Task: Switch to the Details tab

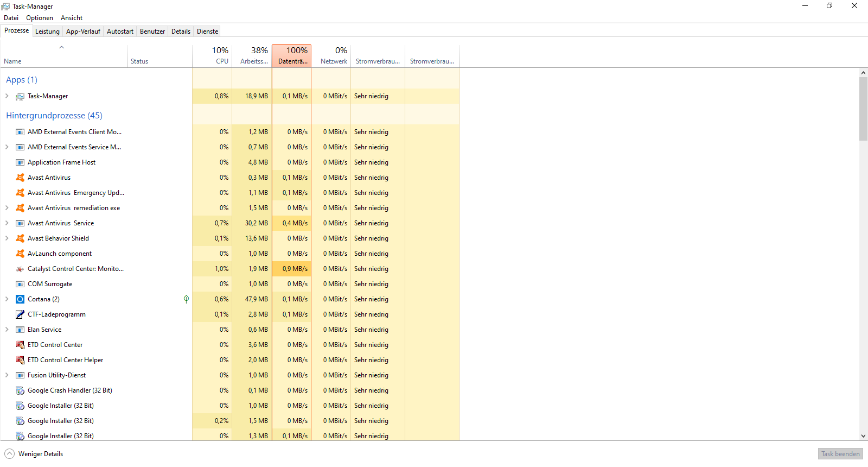Action: click(181, 31)
